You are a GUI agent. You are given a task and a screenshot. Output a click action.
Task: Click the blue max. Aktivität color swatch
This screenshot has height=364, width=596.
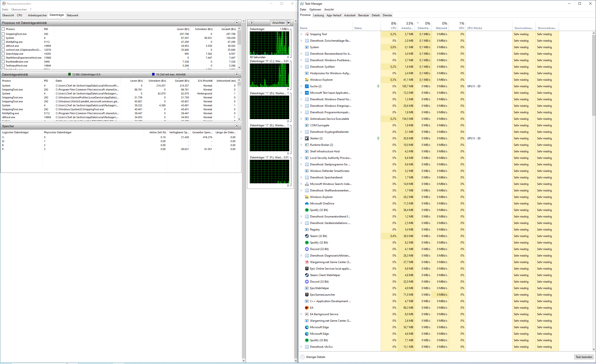[x=153, y=74]
